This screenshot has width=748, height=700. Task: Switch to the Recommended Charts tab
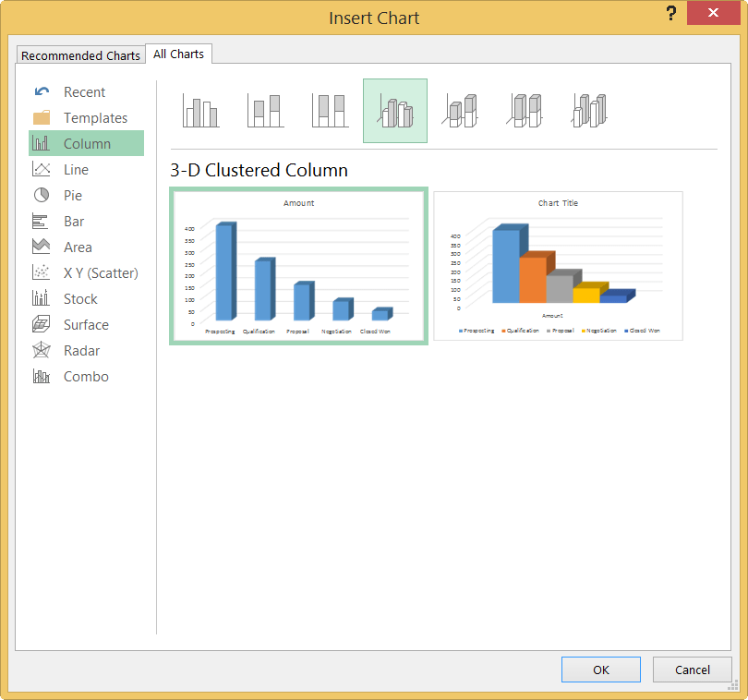(80, 55)
